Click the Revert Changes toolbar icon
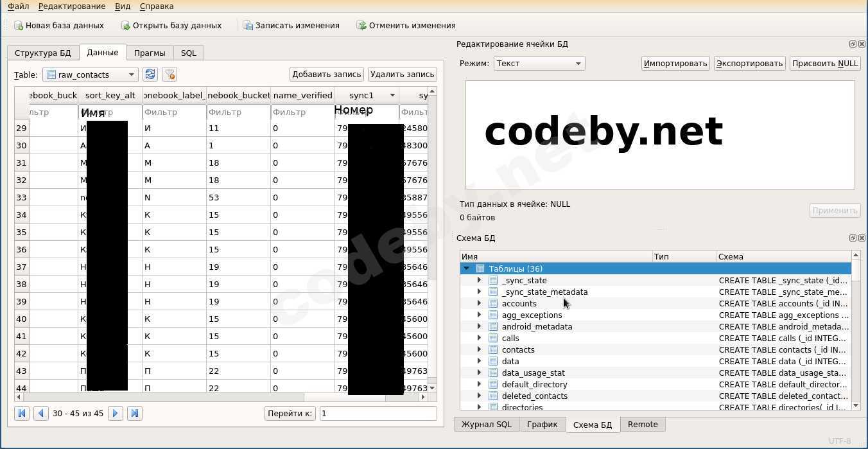 [362, 26]
